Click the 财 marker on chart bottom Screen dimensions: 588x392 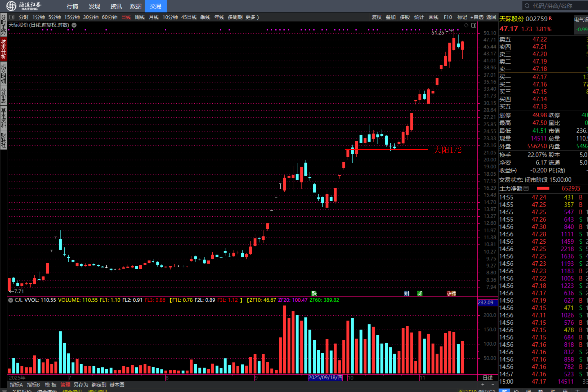point(406,293)
